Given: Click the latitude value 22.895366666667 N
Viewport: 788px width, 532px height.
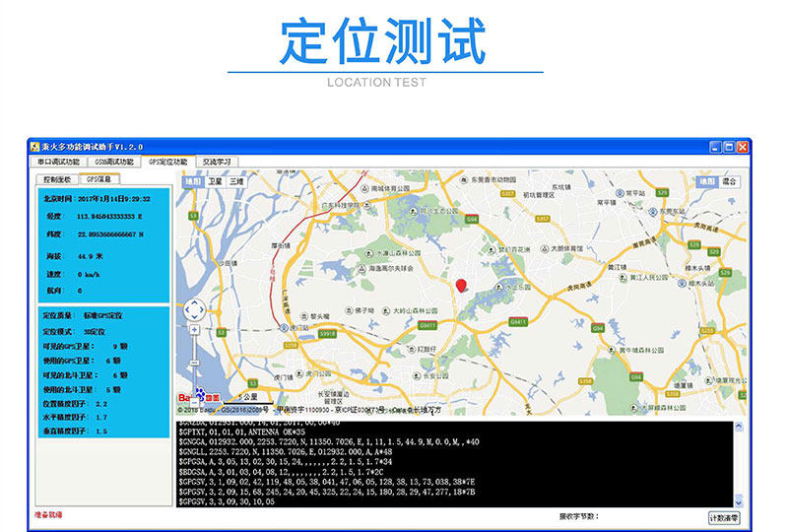Looking at the screenshot, I should click(110, 234).
